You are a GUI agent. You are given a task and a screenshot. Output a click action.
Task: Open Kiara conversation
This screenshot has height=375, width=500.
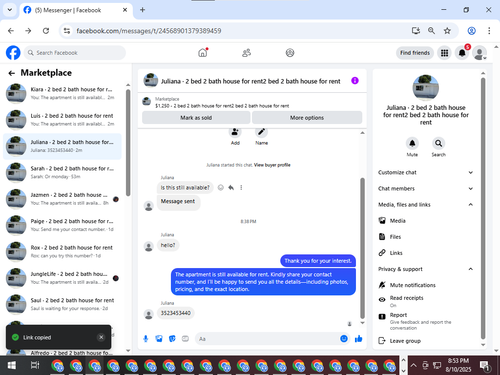(x=62, y=93)
